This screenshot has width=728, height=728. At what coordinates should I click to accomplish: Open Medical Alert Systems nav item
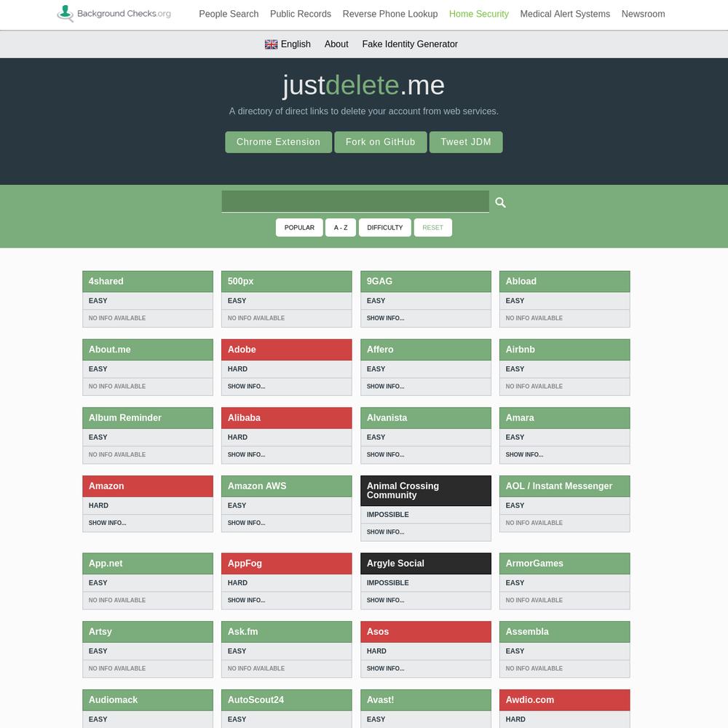(565, 14)
